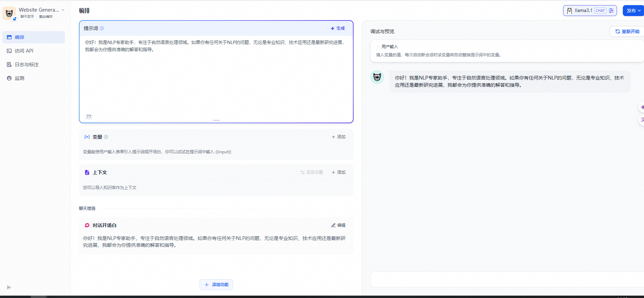The image size is (644, 298).
Task: Click the 您可以导入知识库作为上下文 hint
Action: point(110,188)
